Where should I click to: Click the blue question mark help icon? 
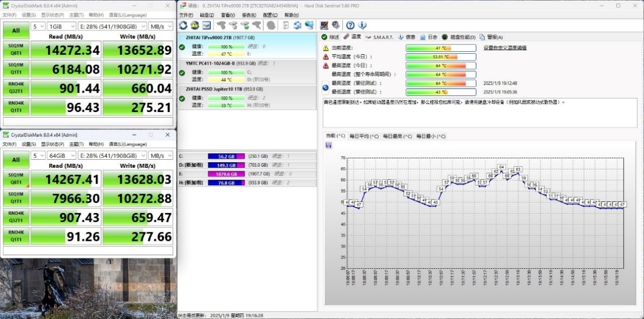pyautogui.click(x=350, y=25)
